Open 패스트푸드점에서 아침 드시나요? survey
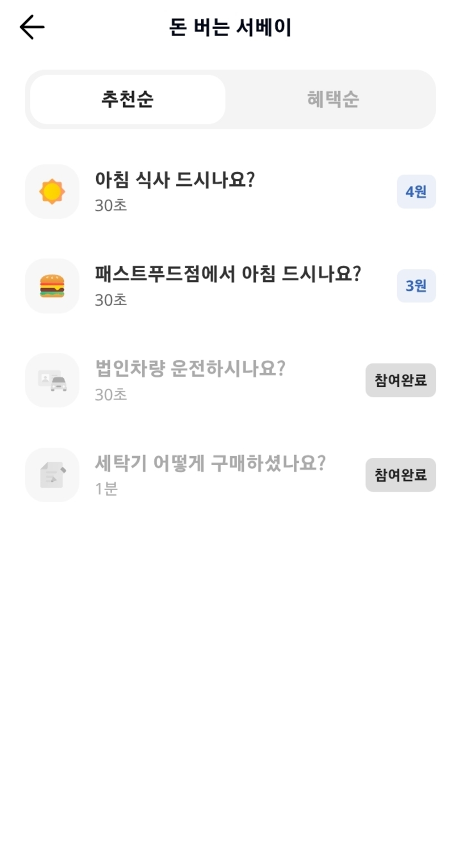461x868 pixels. 228,274
